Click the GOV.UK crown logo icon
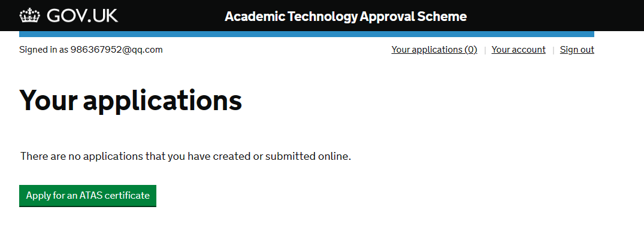 29,16
